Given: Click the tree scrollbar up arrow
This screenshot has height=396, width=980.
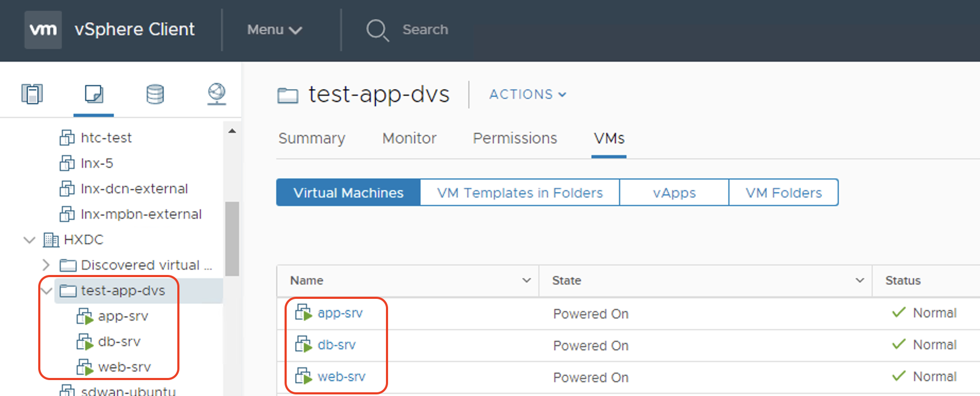Looking at the screenshot, I should point(232,131).
